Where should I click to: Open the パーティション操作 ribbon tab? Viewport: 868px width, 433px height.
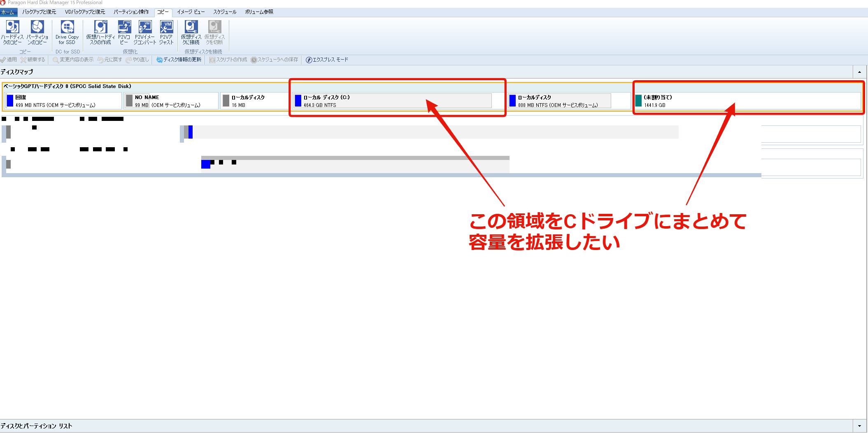click(x=131, y=12)
